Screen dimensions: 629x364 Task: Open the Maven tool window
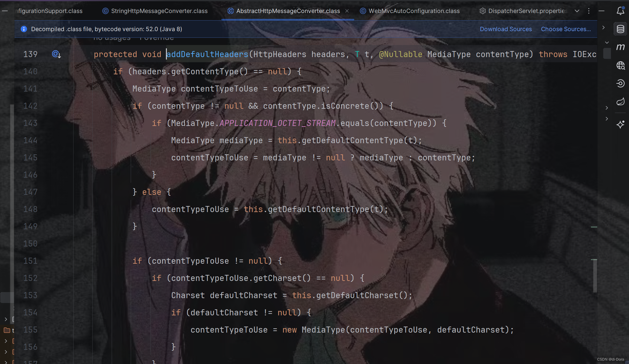620,47
